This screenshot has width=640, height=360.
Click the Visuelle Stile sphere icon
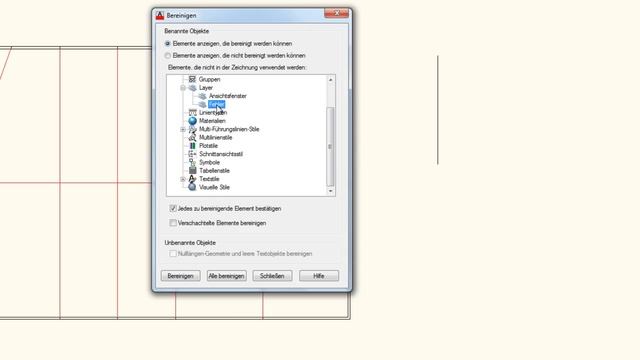coord(192,187)
